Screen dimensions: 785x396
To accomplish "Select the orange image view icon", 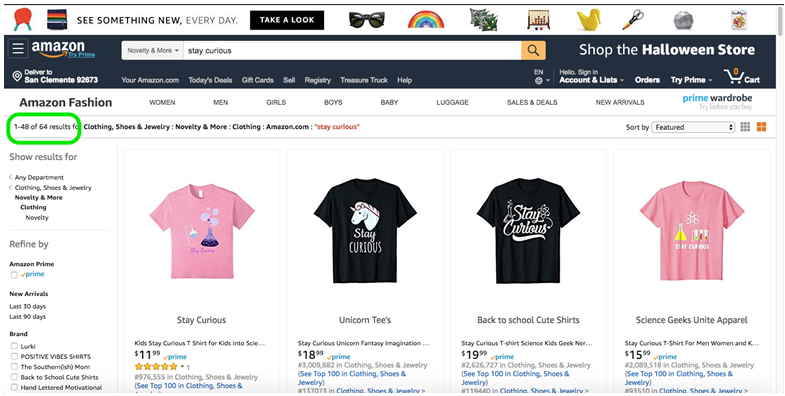I will click(x=761, y=127).
